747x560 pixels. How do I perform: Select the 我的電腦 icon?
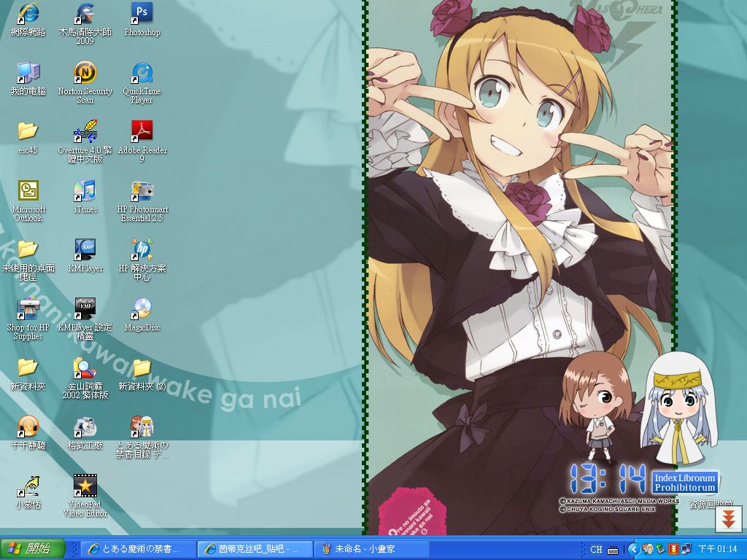click(x=28, y=79)
